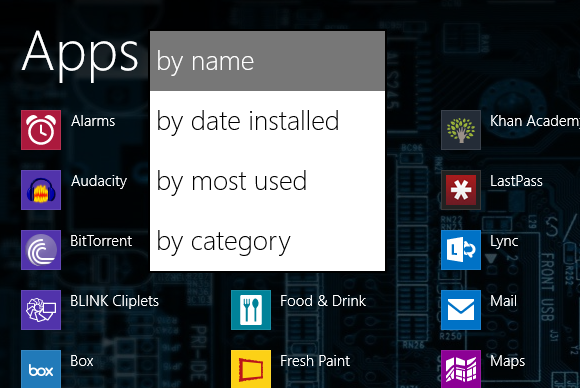Sort apps by most used

pyautogui.click(x=267, y=181)
